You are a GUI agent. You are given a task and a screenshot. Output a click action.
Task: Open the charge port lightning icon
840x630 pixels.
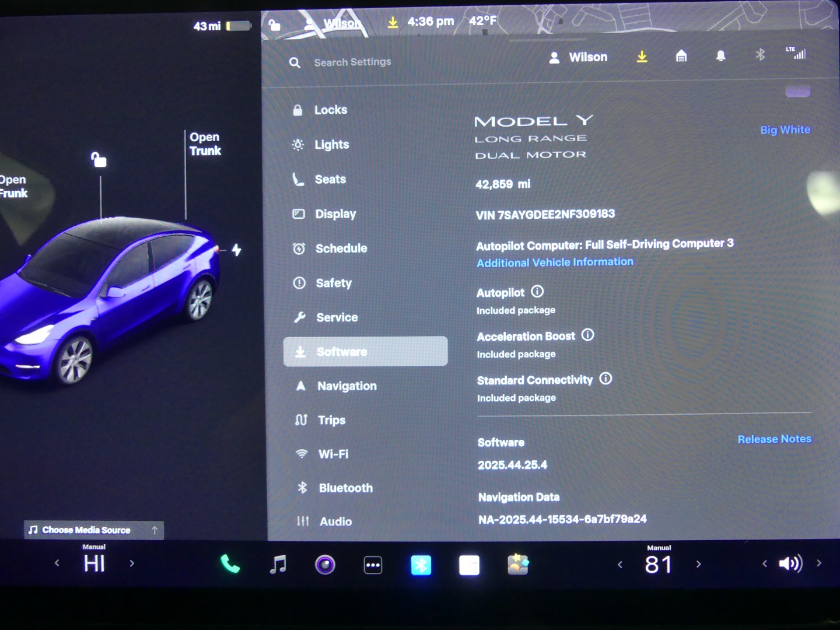click(x=236, y=250)
